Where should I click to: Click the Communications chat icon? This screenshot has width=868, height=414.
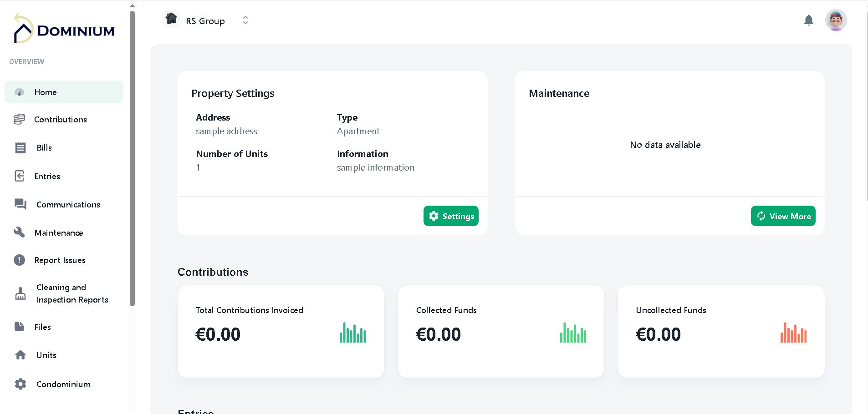(x=20, y=204)
